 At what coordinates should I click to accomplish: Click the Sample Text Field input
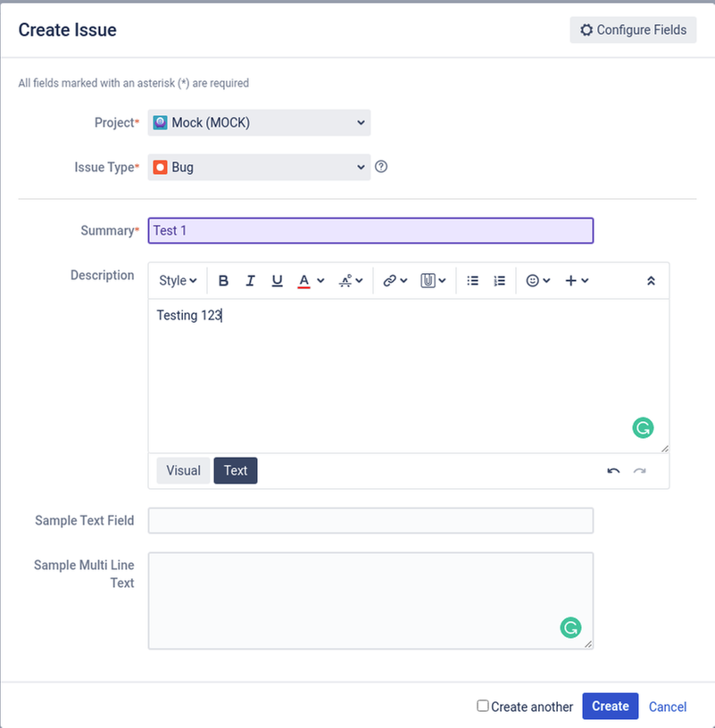pos(370,520)
